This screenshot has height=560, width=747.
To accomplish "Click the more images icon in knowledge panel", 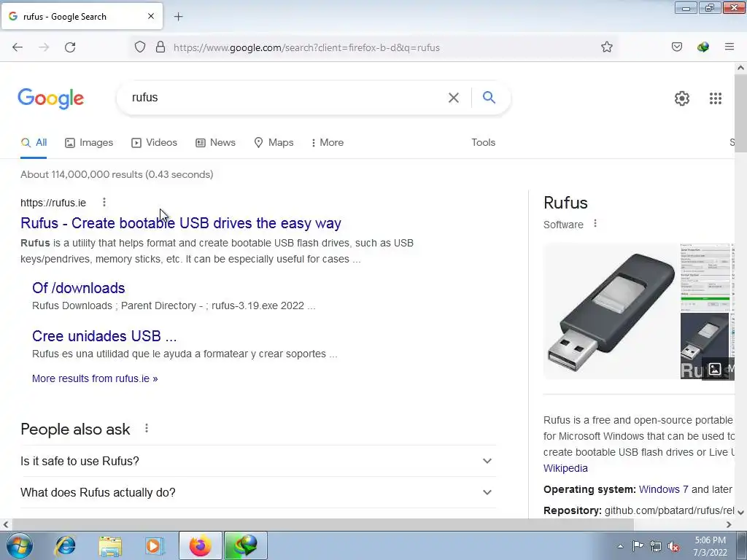I will click(x=715, y=369).
